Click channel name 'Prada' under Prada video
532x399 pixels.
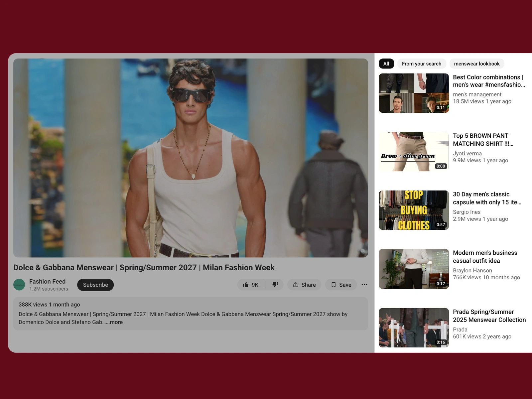460,329
